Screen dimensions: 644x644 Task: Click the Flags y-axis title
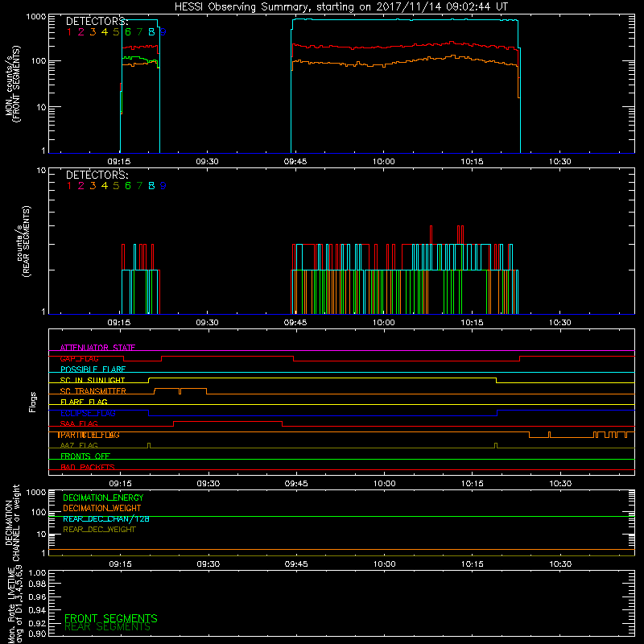[32, 402]
